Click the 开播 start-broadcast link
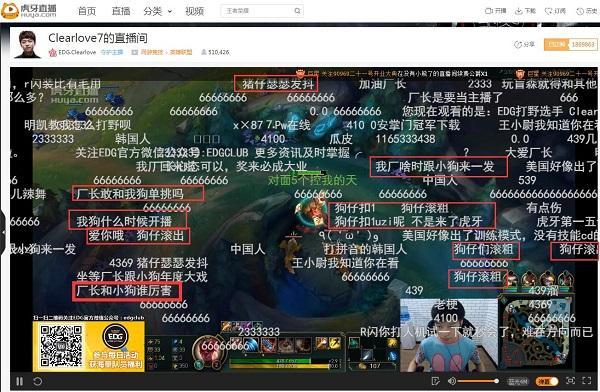The image size is (600, 392). click(496, 11)
